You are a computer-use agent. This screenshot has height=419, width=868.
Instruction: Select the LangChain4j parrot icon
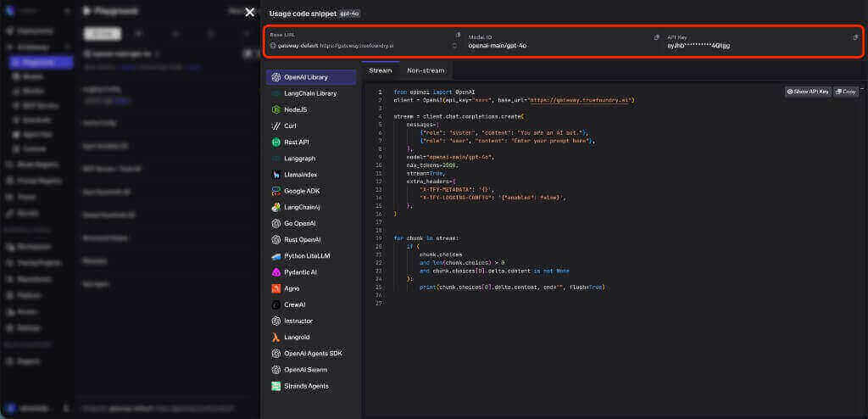(275, 207)
